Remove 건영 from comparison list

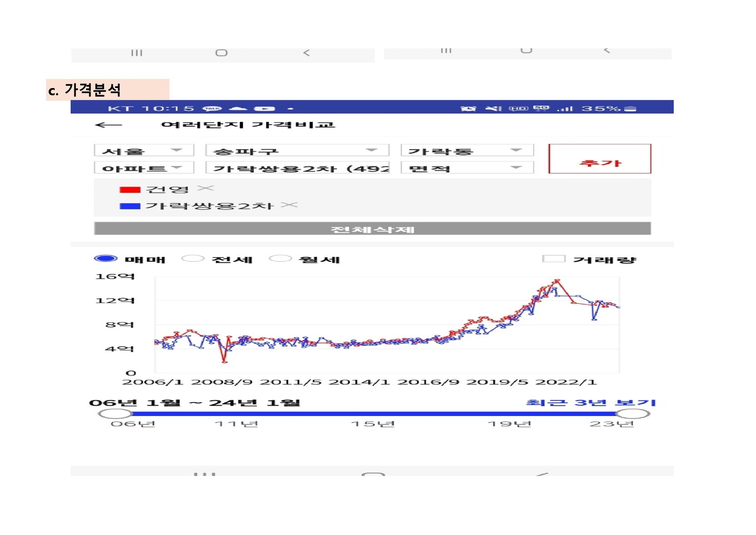click(x=205, y=188)
